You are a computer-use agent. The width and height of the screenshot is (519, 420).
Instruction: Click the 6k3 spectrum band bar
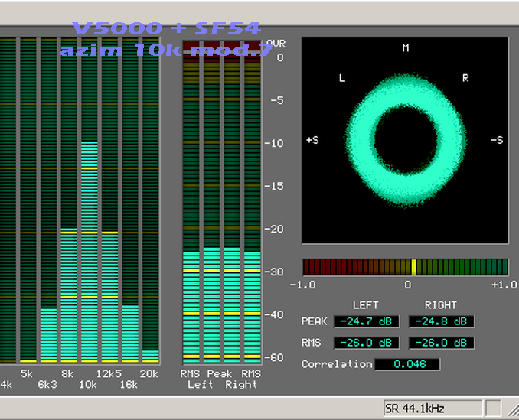point(48,334)
